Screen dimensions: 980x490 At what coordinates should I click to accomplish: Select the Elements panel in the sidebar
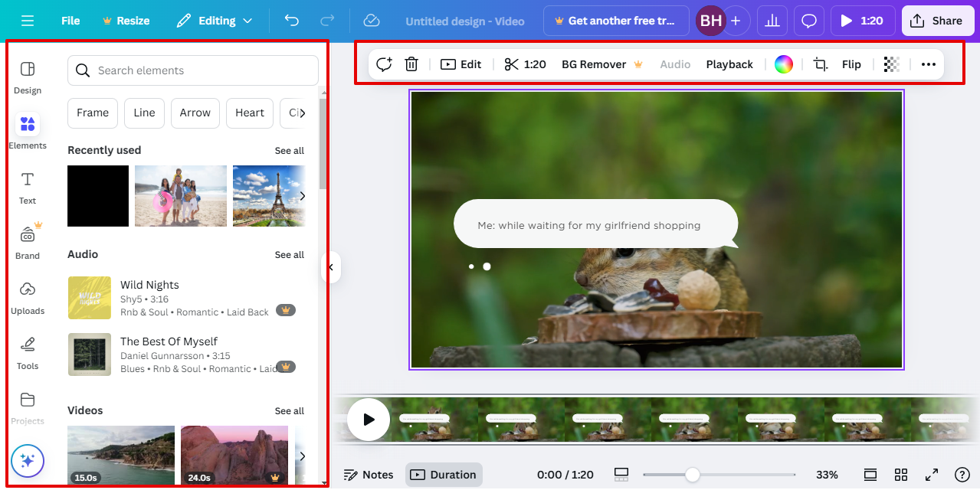tap(28, 130)
